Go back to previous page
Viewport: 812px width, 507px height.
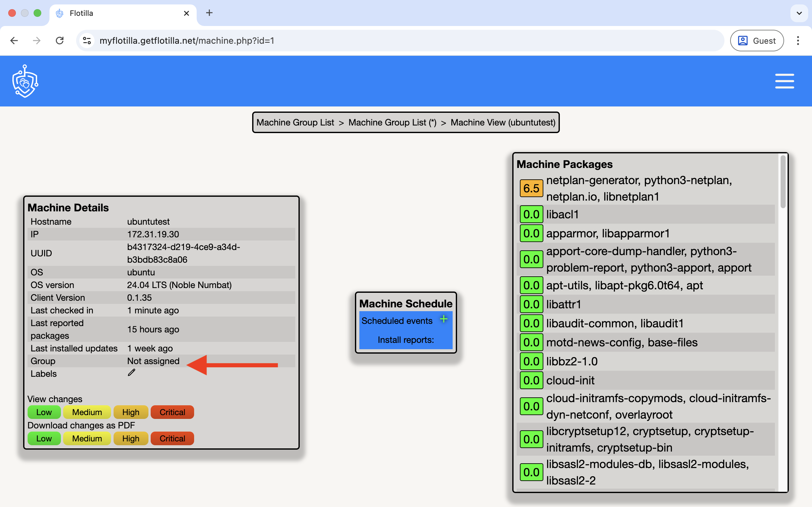click(14, 41)
